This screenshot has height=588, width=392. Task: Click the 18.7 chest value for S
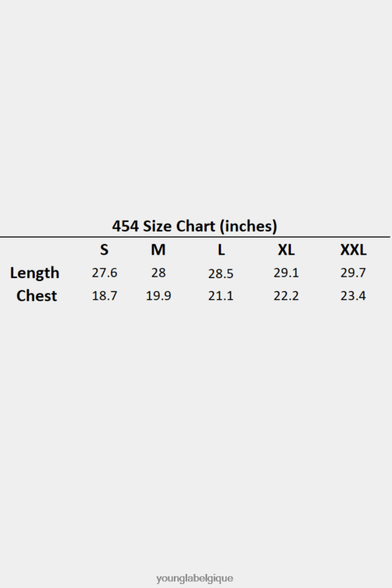point(105,296)
